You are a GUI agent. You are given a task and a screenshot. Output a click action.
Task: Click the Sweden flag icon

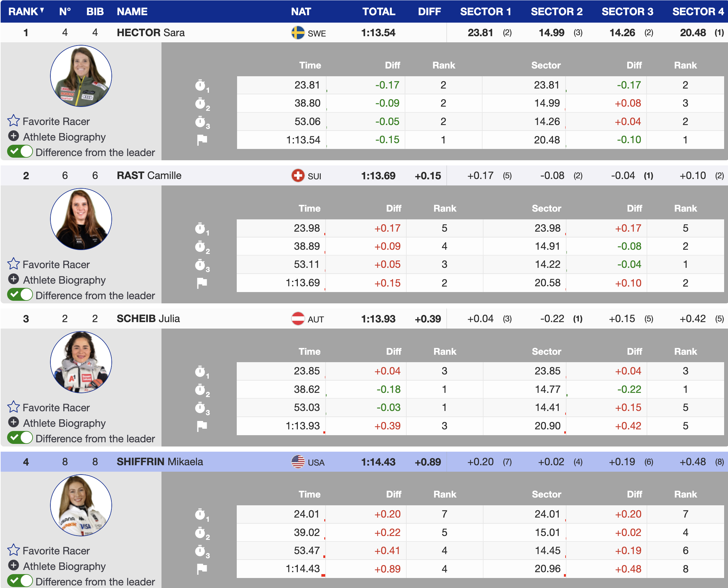[x=298, y=33]
